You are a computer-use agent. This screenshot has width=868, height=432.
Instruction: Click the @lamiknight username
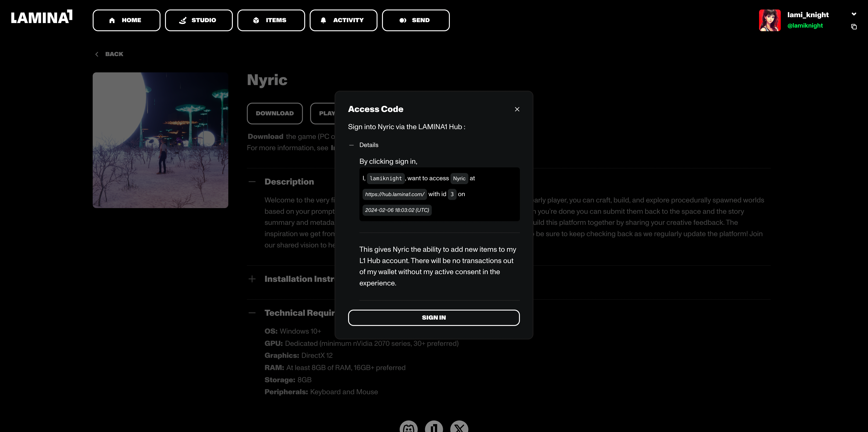click(805, 26)
